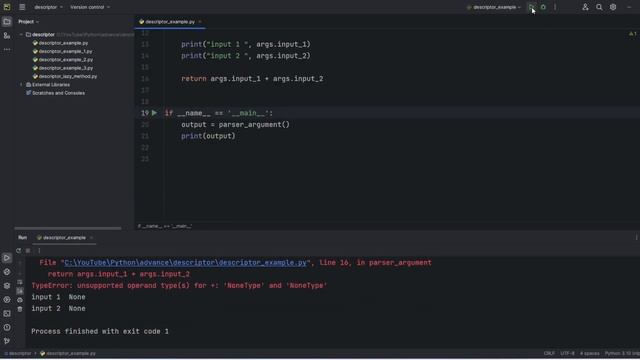
Task: Open the Problems sidebar icon
Action: click(x=7, y=327)
